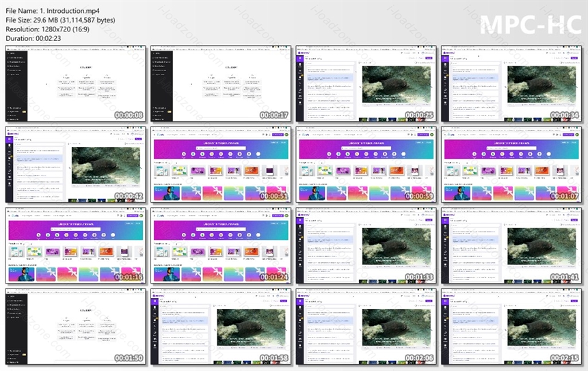
Task: Choose the thumbnail stamped 00:01:16
Action: point(76,246)
